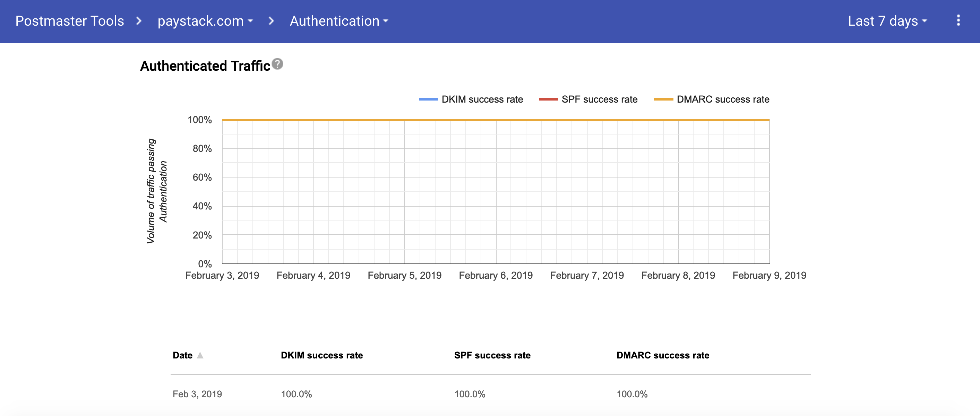
Task: Click the 0% y-axis label
Action: [205, 264]
